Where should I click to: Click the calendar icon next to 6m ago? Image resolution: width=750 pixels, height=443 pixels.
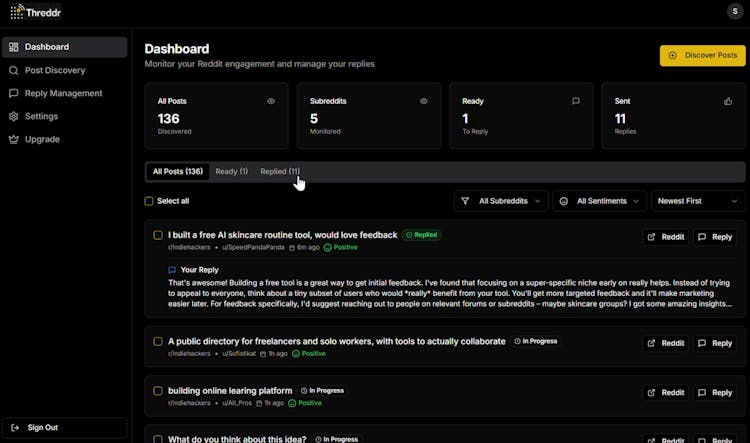click(x=292, y=248)
